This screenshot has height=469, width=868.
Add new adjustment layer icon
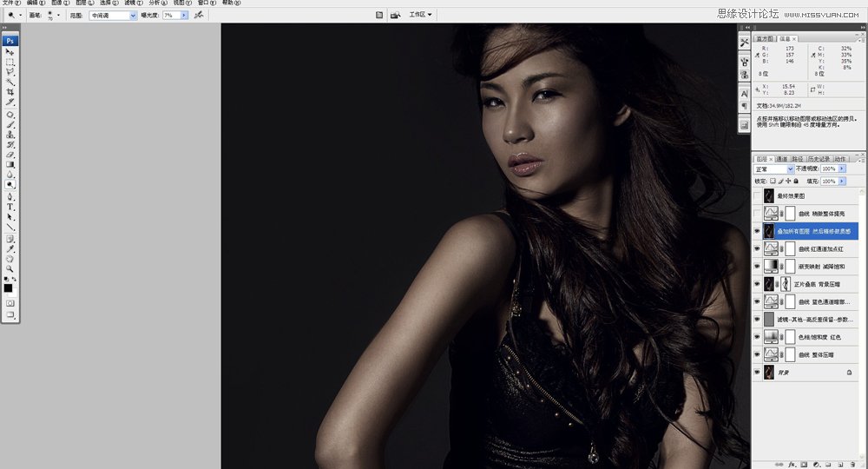(x=817, y=465)
